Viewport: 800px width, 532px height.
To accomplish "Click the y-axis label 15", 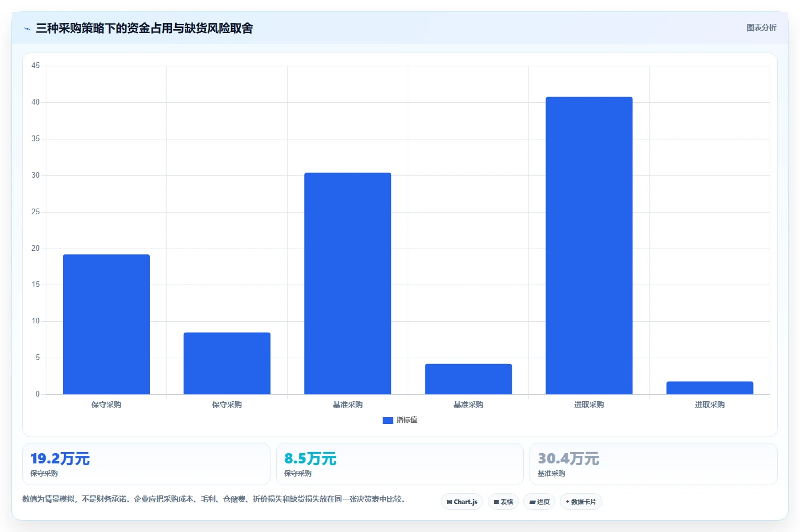I will [35, 285].
